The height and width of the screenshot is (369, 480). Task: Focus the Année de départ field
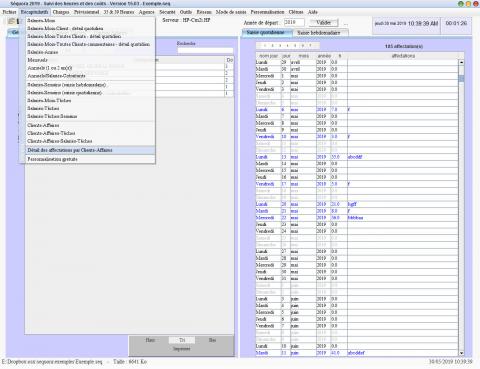(x=294, y=22)
